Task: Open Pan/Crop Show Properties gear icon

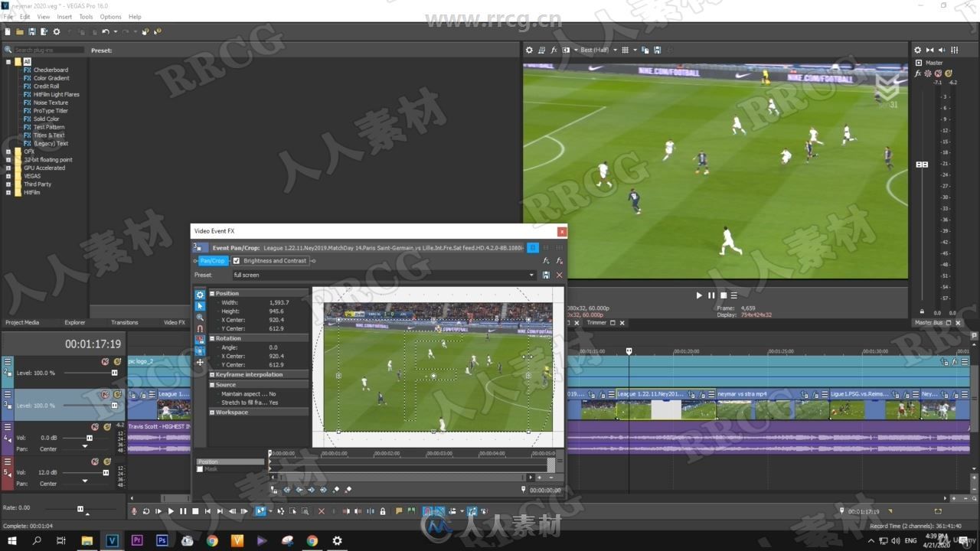Action: click(x=200, y=295)
